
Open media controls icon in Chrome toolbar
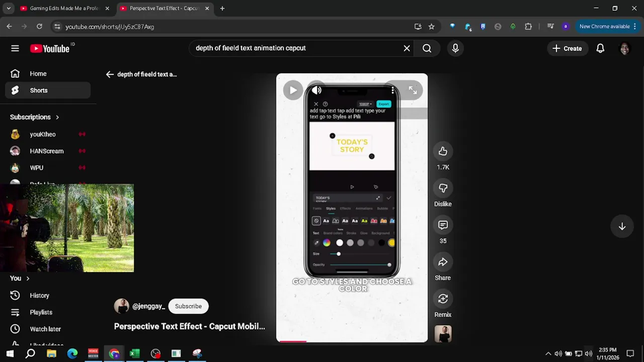pos(550,27)
